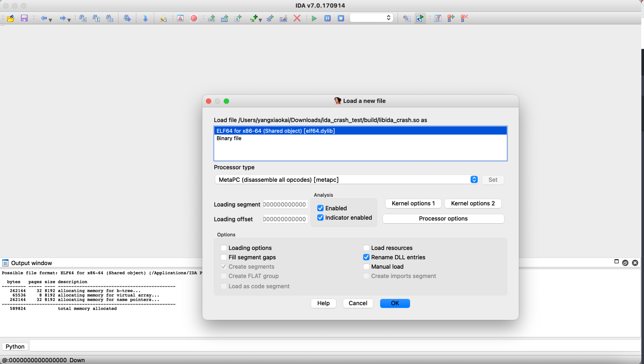
Task: Click the green plus 's' structure icon
Action: click(254, 18)
